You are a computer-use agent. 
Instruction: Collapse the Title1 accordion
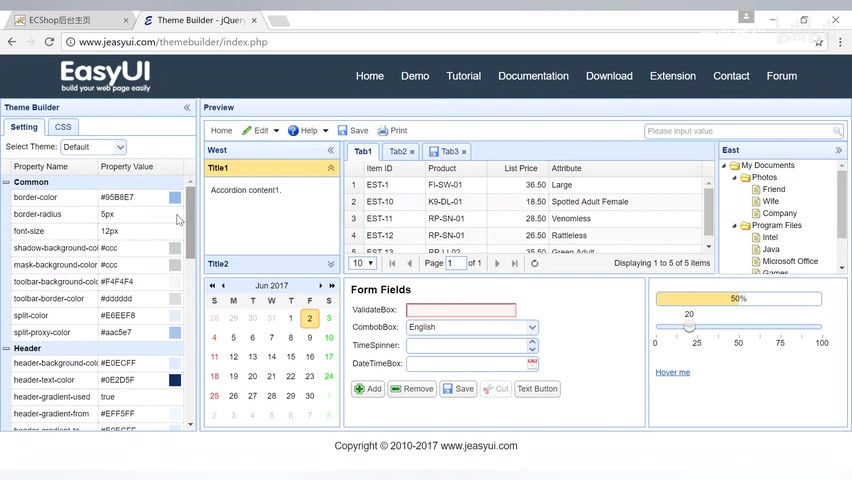click(330, 168)
